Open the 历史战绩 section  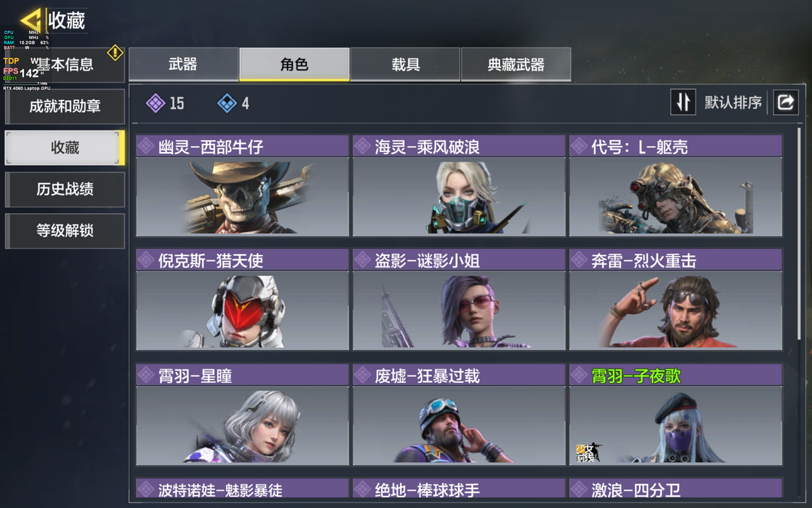click(65, 189)
